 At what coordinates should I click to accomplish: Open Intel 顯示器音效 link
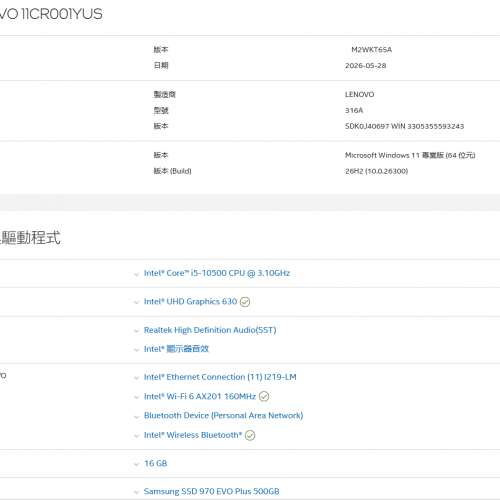pyautogui.click(x=176, y=349)
